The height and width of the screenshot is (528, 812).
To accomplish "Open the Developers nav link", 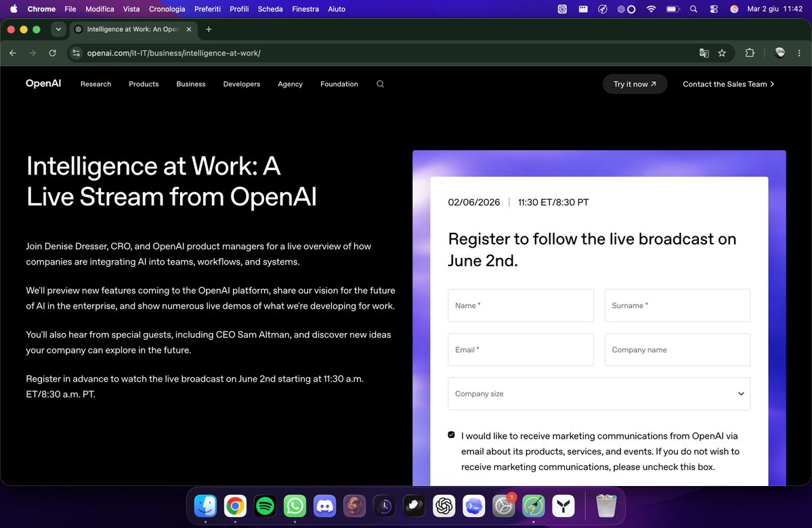I will click(241, 84).
